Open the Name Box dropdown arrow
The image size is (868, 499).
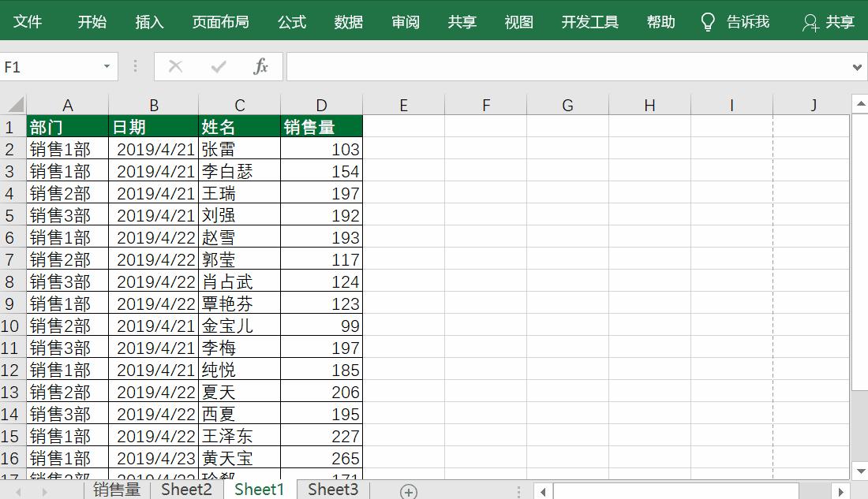pos(108,66)
